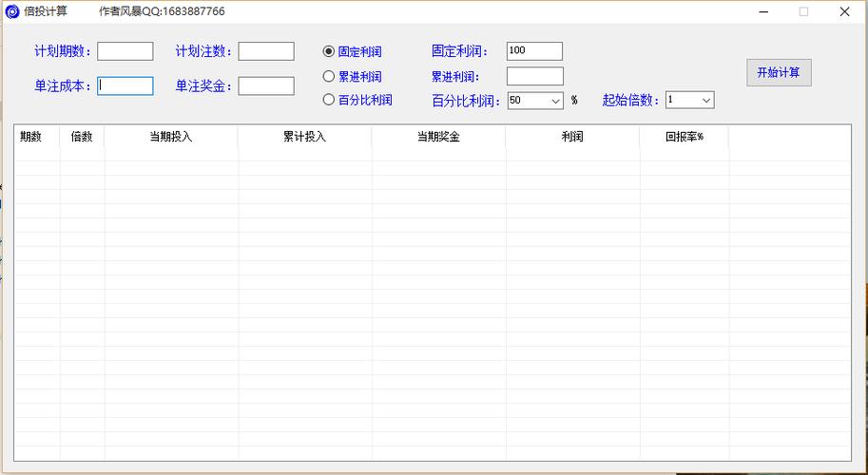The width and height of the screenshot is (868, 475).
Task: Open the 起始倍数 dropdown
Action: tap(706, 100)
